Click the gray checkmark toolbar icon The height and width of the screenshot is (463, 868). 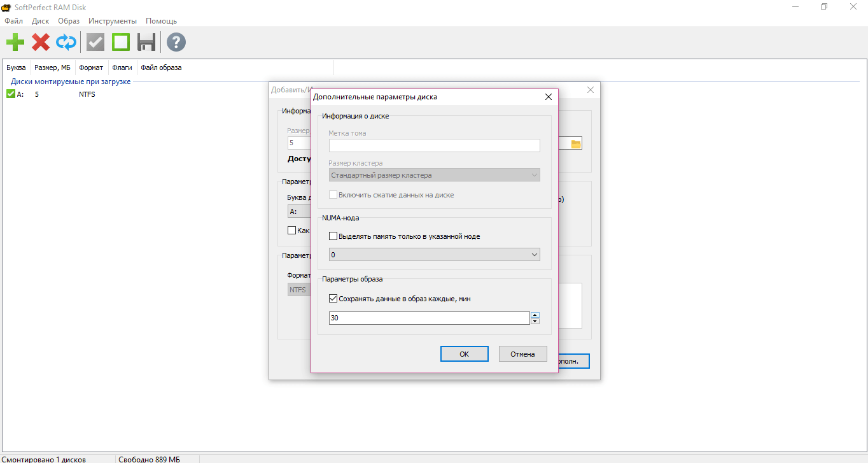(x=95, y=43)
